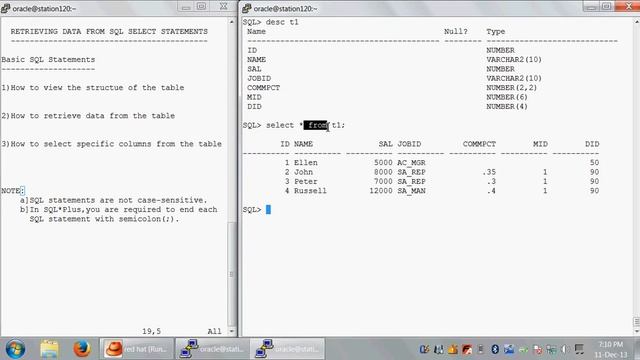
Task: Open the volume speaker tray icon
Action: [x=564, y=349]
